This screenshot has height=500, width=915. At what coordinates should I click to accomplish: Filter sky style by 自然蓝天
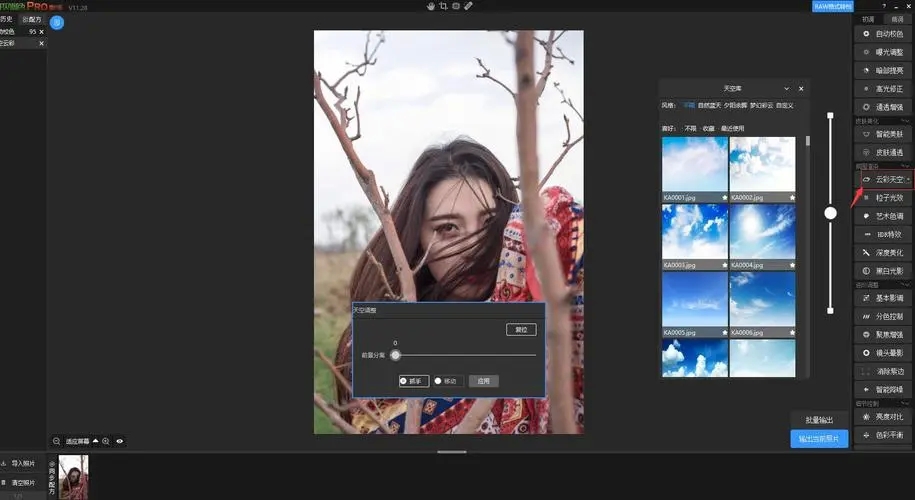[710, 106]
